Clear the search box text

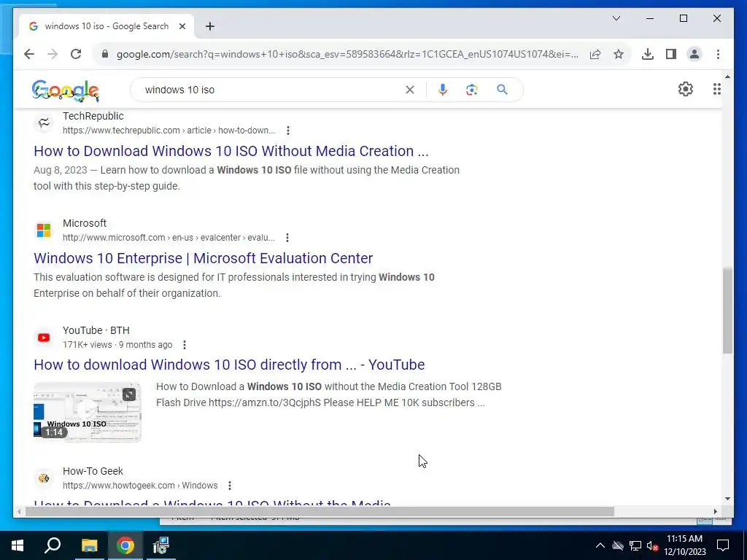tap(410, 90)
